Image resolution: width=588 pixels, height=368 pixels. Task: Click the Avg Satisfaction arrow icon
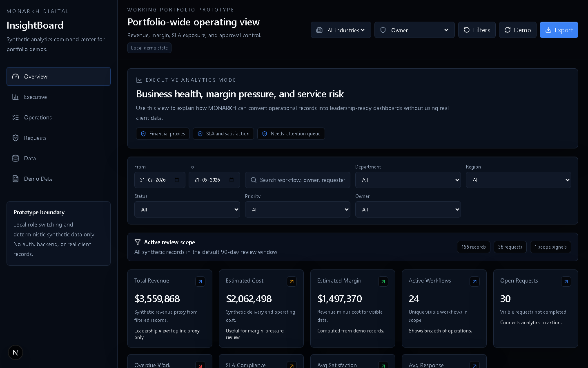383,365
